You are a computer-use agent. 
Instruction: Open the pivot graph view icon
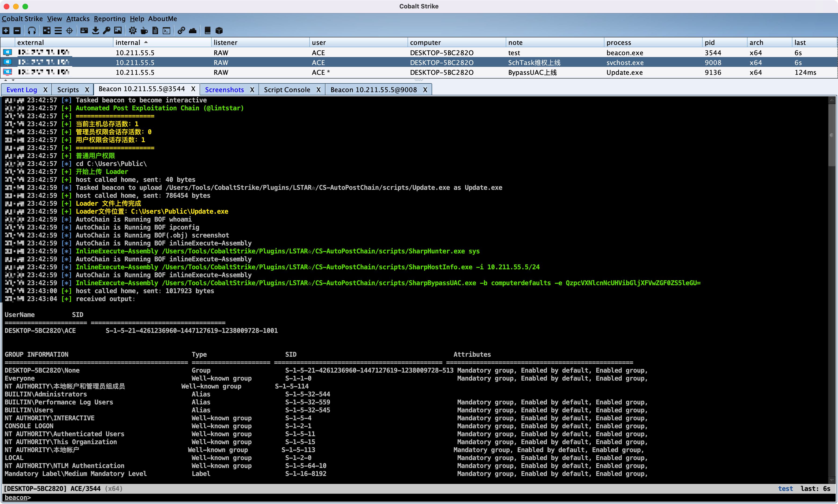(47, 31)
